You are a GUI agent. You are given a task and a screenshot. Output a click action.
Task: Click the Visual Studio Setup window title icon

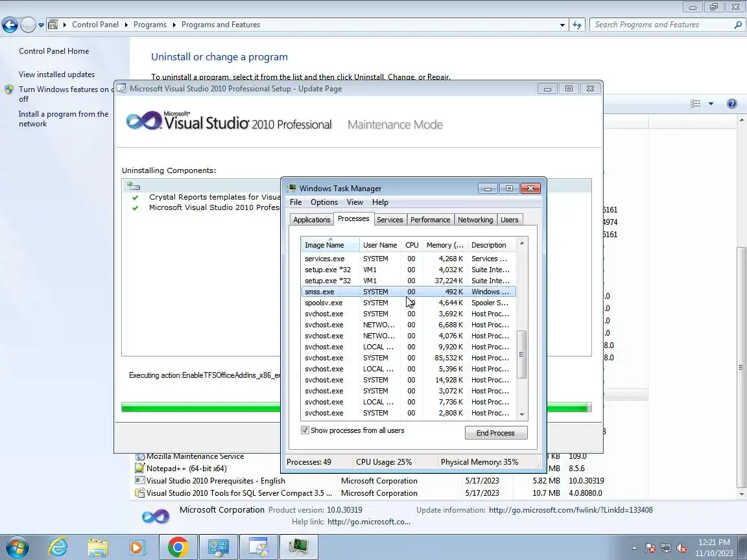tap(122, 89)
